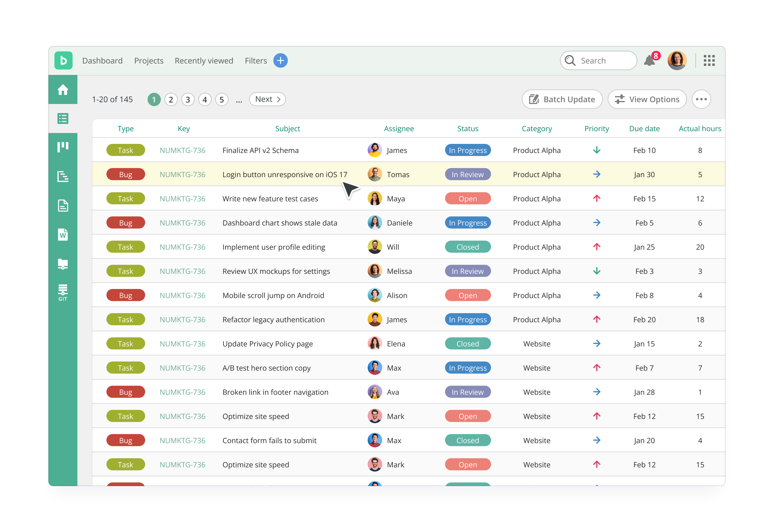Click in the Search field
774x532 pixels.
(603, 61)
